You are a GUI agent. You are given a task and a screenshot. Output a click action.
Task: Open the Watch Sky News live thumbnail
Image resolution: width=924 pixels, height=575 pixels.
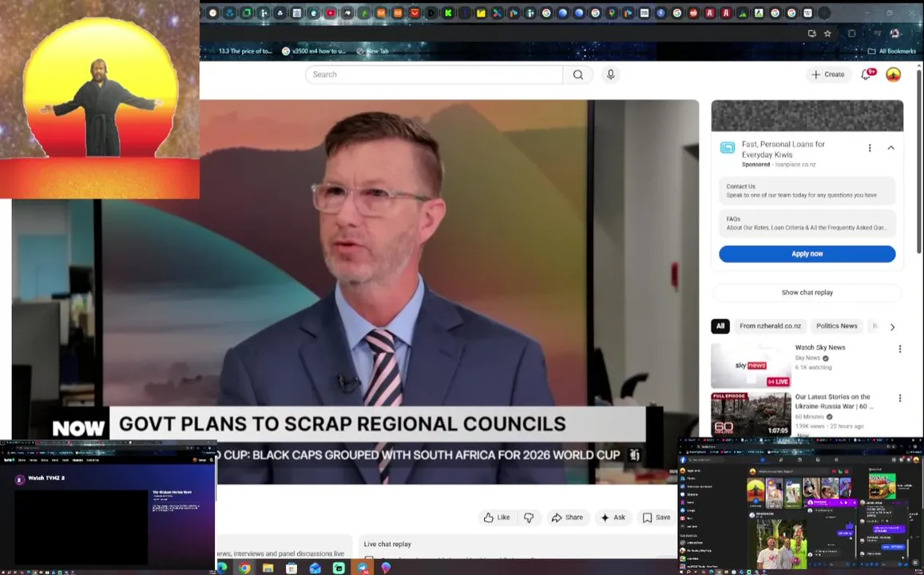tap(751, 365)
